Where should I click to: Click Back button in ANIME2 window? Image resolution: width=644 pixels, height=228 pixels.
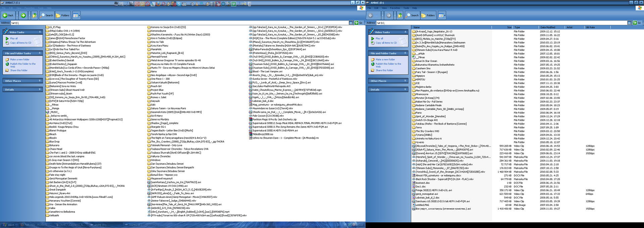point(8,15)
